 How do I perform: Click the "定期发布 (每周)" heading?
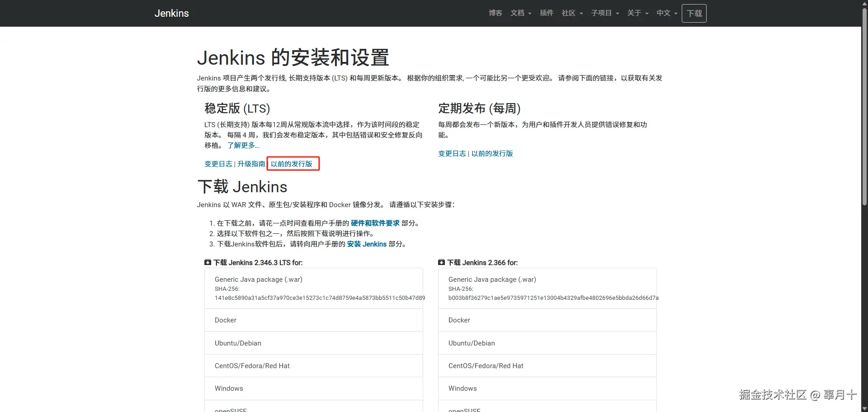coord(479,108)
